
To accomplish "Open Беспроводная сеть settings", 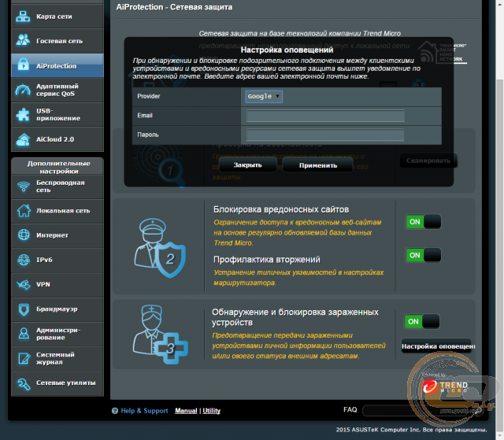I will (x=57, y=187).
